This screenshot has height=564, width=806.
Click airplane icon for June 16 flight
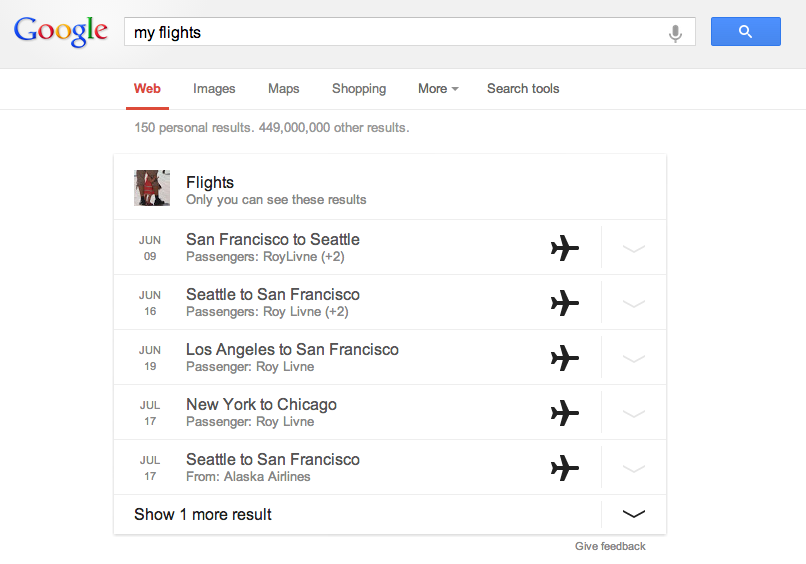pyautogui.click(x=565, y=303)
